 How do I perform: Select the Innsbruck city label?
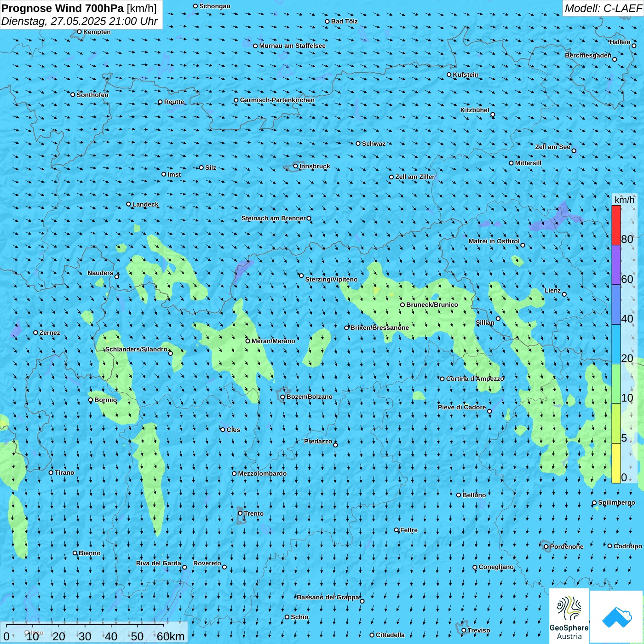pyautogui.click(x=315, y=166)
